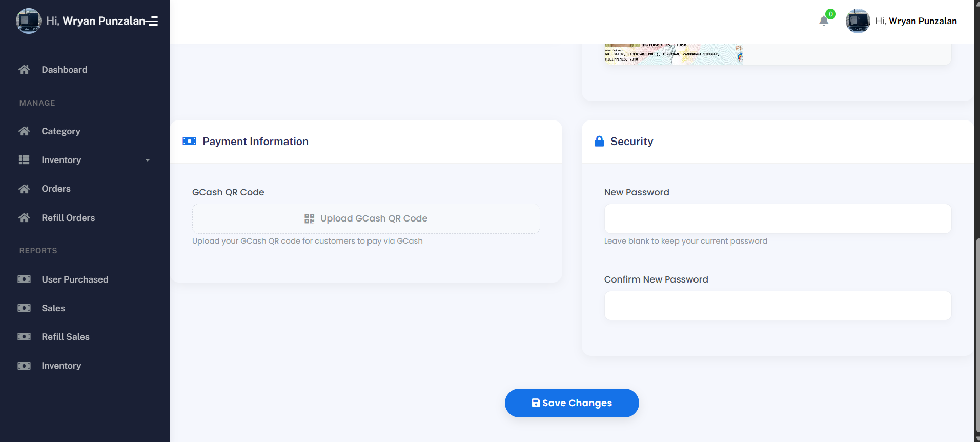Click the notification bell icon
Image resolution: width=980 pixels, height=442 pixels.
pos(824,21)
